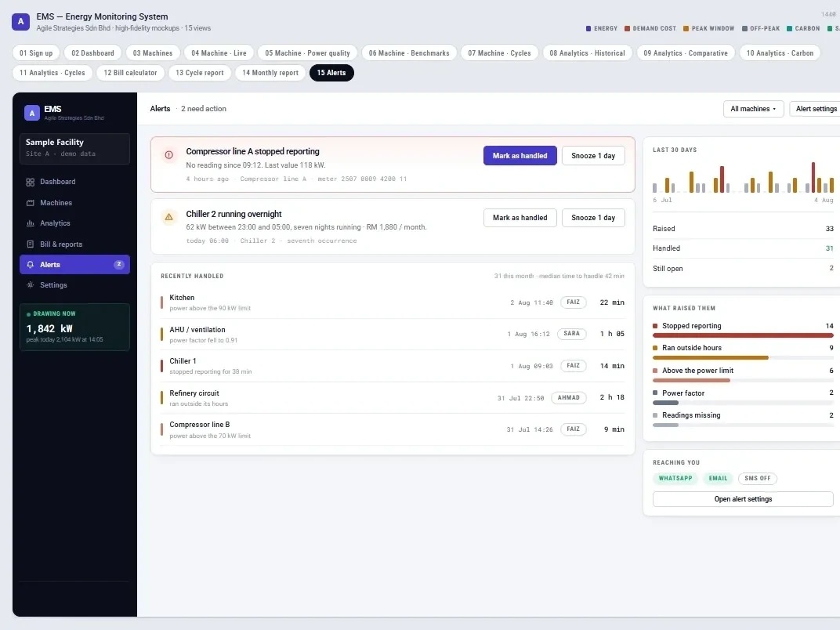Click the Alert settings button in header
The image size is (840, 630).
(816, 109)
